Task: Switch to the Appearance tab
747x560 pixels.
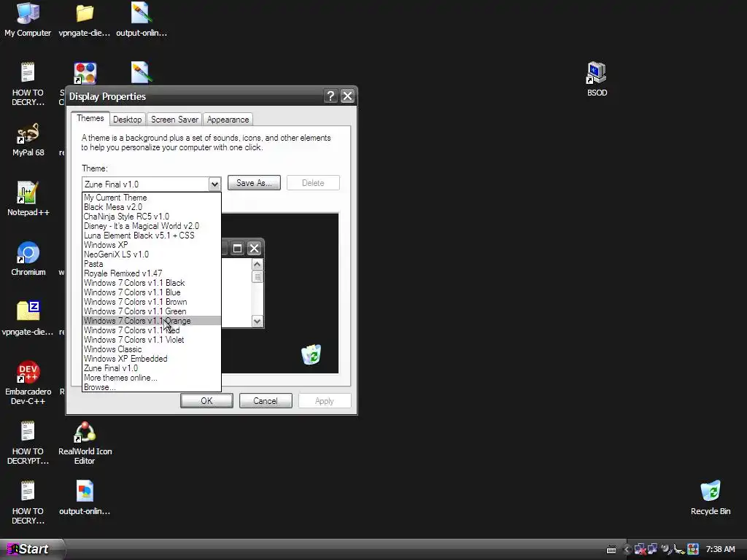Action: click(x=228, y=120)
